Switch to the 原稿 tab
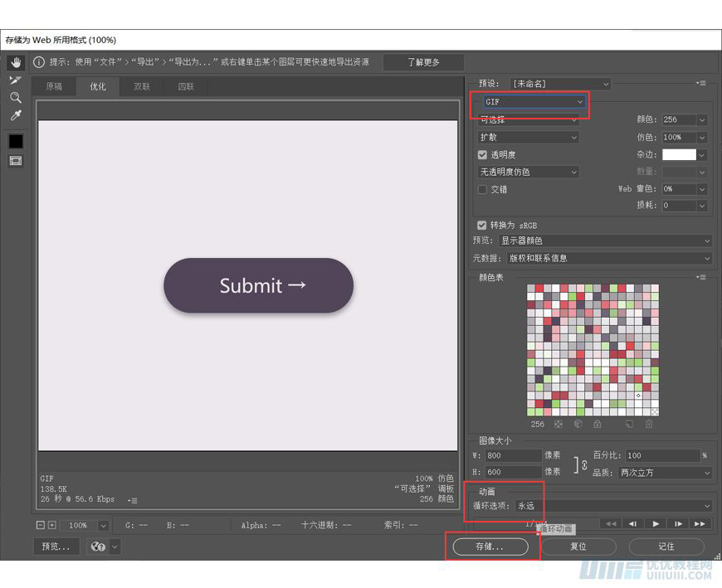This screenshot has height=588, width=722. (54, 86)
